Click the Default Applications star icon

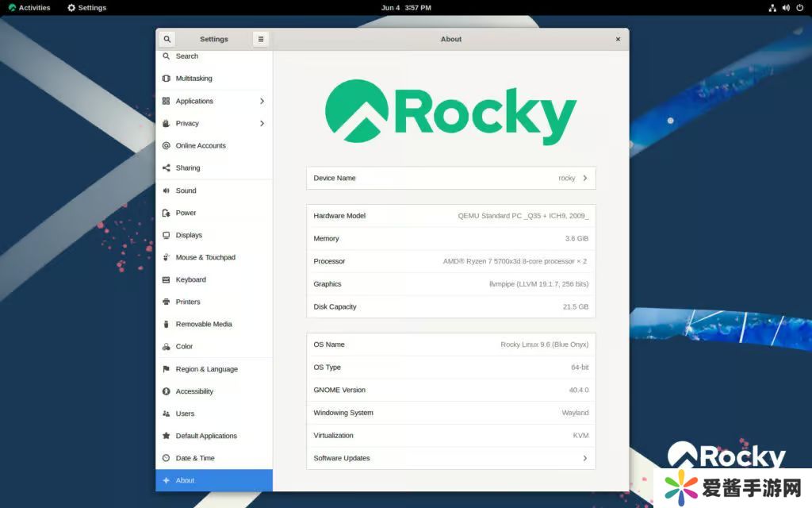[x=167, y=436]
